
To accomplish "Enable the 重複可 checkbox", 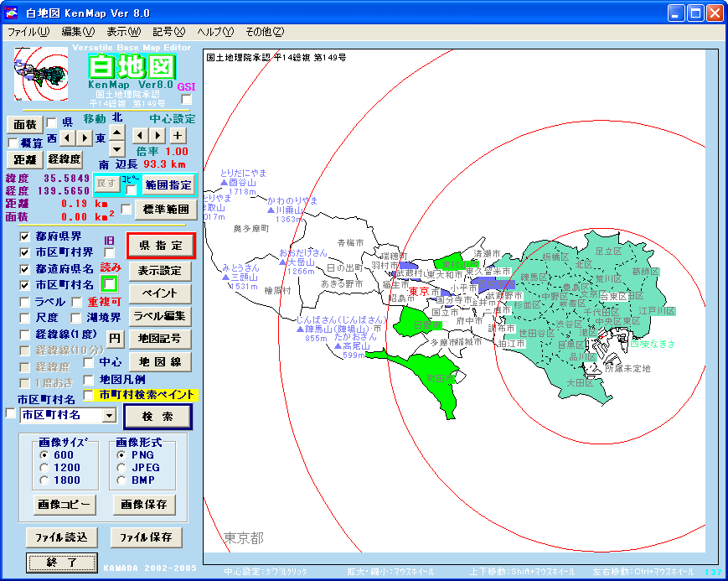I will coord(76,302).
